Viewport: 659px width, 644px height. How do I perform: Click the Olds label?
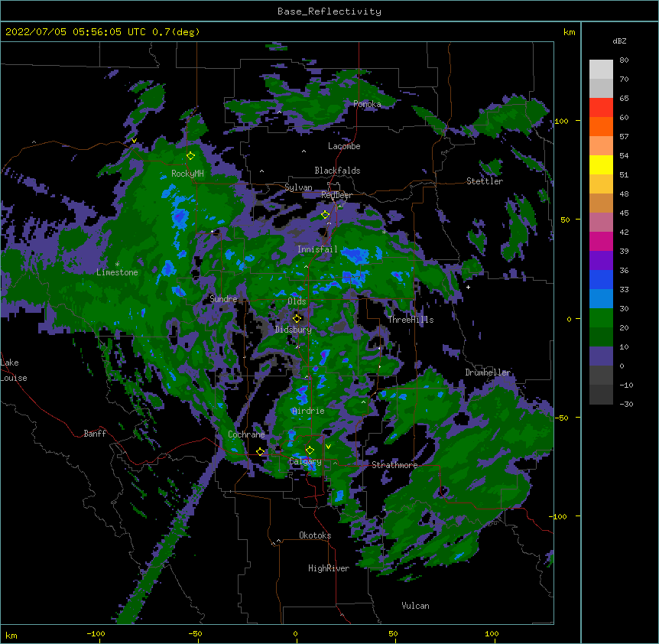pos(297,301)
